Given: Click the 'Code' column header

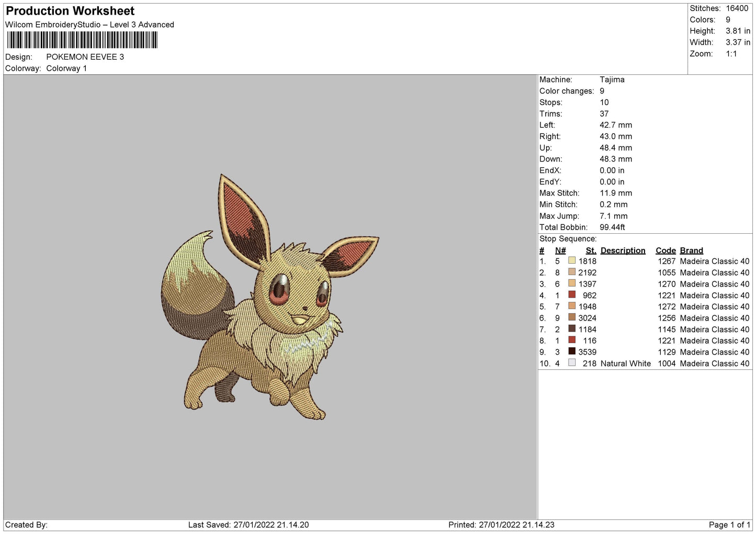Looking at the screenshot, I should [x=665, y=251].
